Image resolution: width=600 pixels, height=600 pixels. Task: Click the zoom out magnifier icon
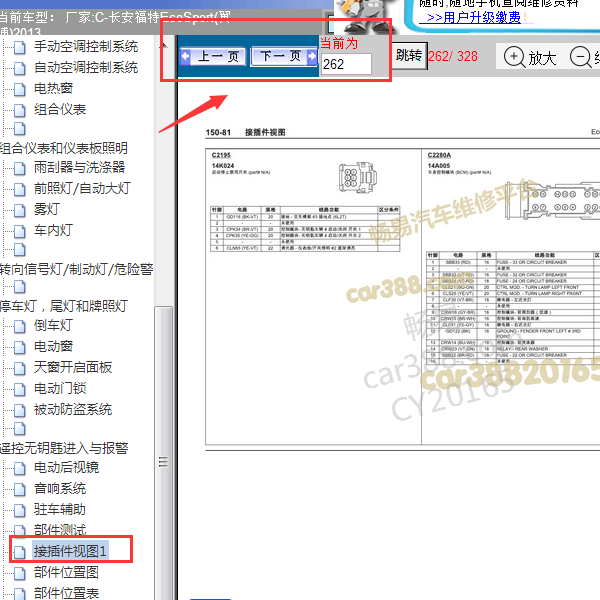click(x=581, y=57)
